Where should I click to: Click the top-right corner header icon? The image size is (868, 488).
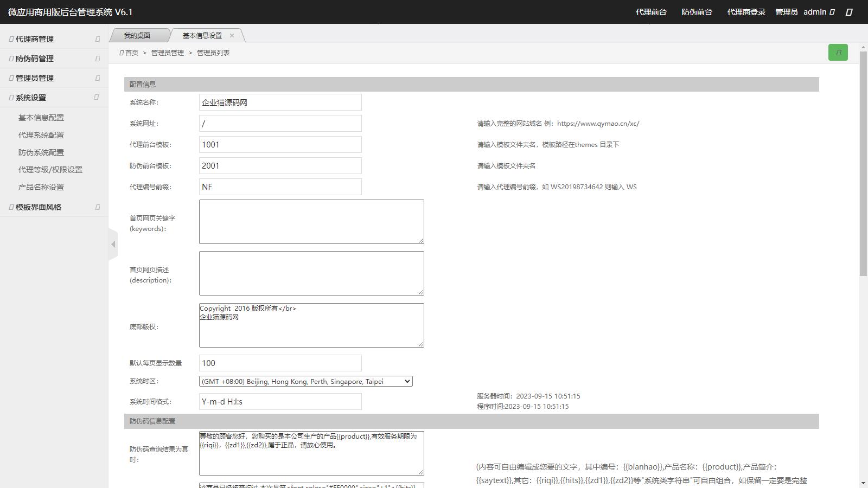point(849,12)
